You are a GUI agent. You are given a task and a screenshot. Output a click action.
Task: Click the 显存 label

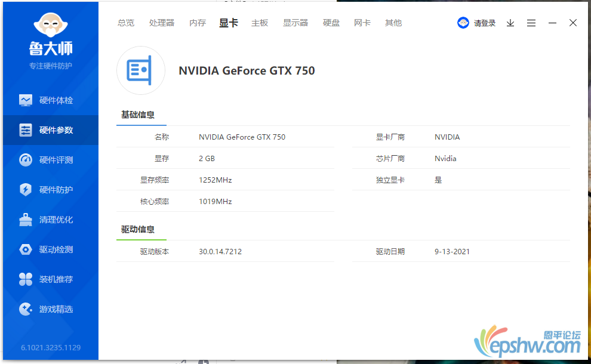pos(162,159)
